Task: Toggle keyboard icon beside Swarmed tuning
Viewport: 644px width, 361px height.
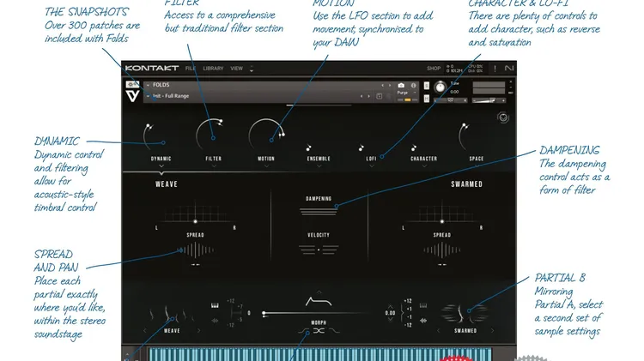Action: pos(423,305)
